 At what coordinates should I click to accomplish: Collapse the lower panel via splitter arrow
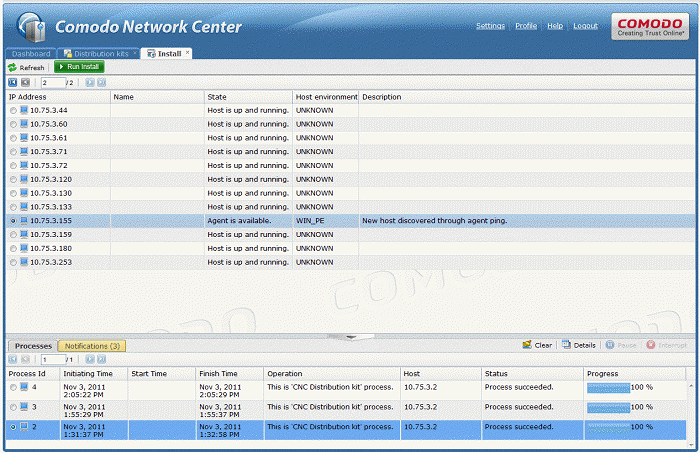pos(351,337)
